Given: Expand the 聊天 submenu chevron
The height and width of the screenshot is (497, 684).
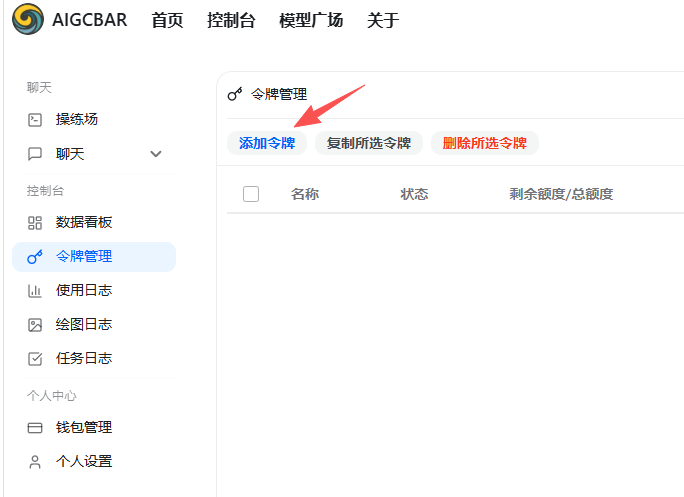Looking at the screenshot, I should (156, 154).
